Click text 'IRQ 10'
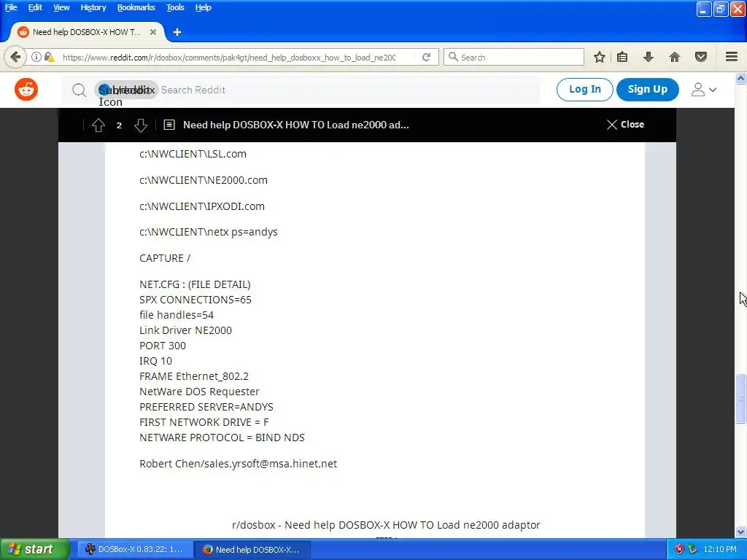Viewport: 747px width, 560px height. (x=155, y=361)
